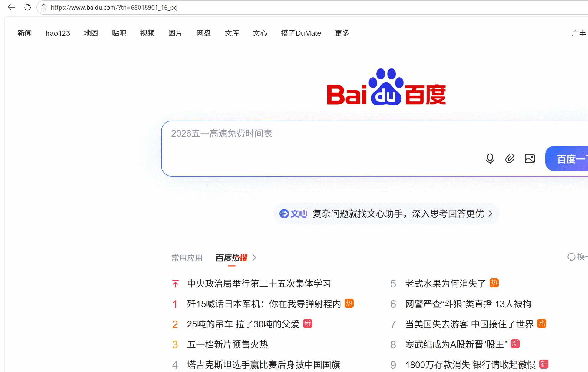Click the image search icon
Viewport: 588px width, 372px height.
[x=530, y=158]
